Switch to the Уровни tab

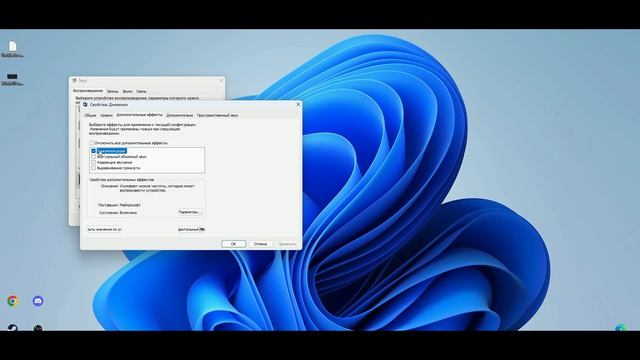pos(106,116)
